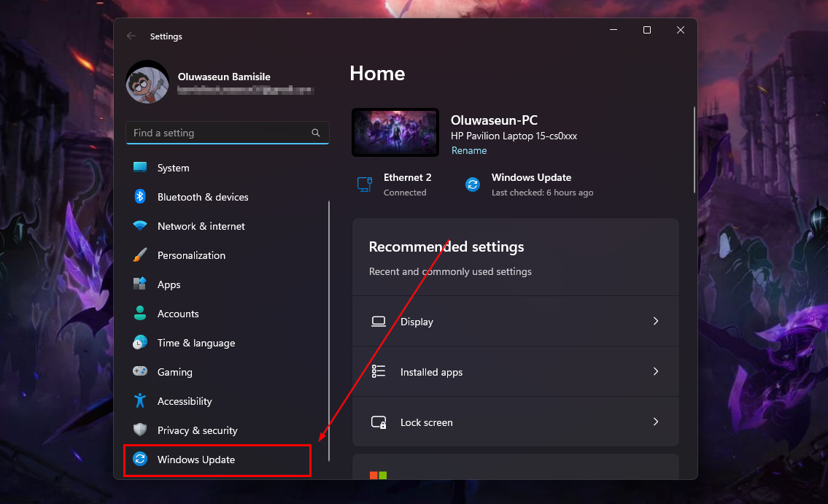
Task: Click the search magnifier icon
Action: [316, 133]
